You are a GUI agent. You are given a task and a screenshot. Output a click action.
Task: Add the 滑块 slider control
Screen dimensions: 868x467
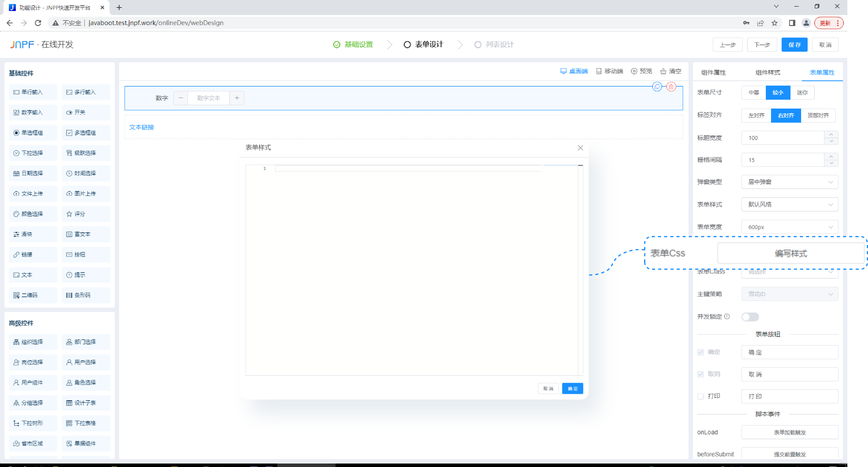pos(33,234)
